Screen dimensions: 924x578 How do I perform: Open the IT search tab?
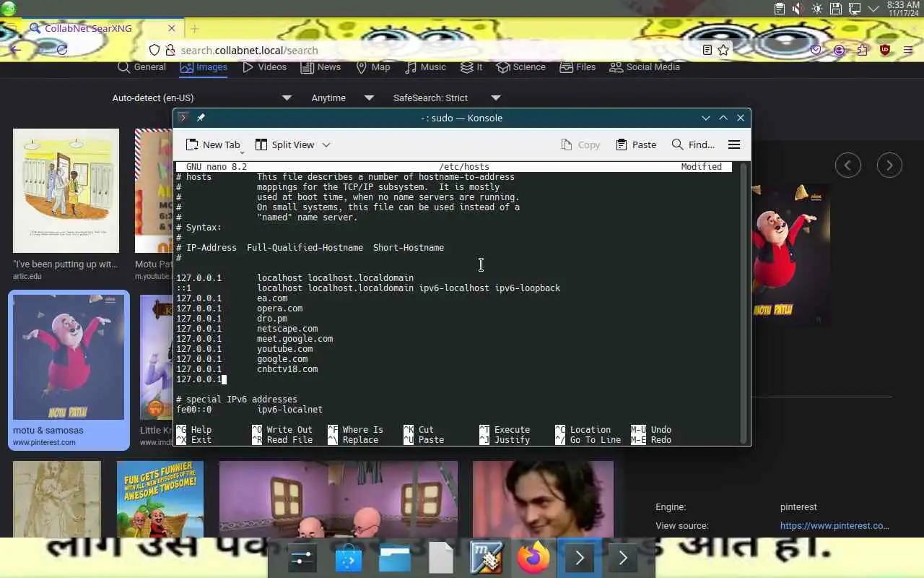[471, 66]
